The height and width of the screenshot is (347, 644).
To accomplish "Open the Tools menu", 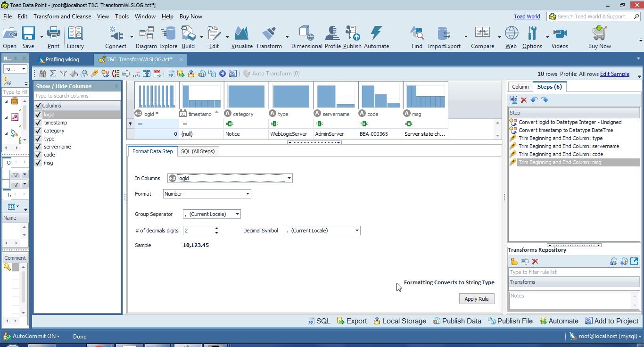I will tap(122, 17).
